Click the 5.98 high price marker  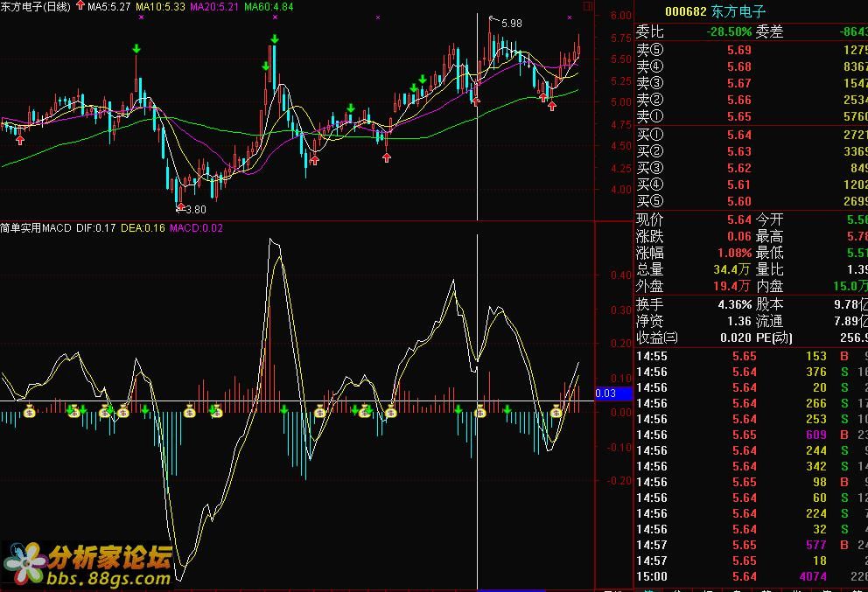coord(512,24)
